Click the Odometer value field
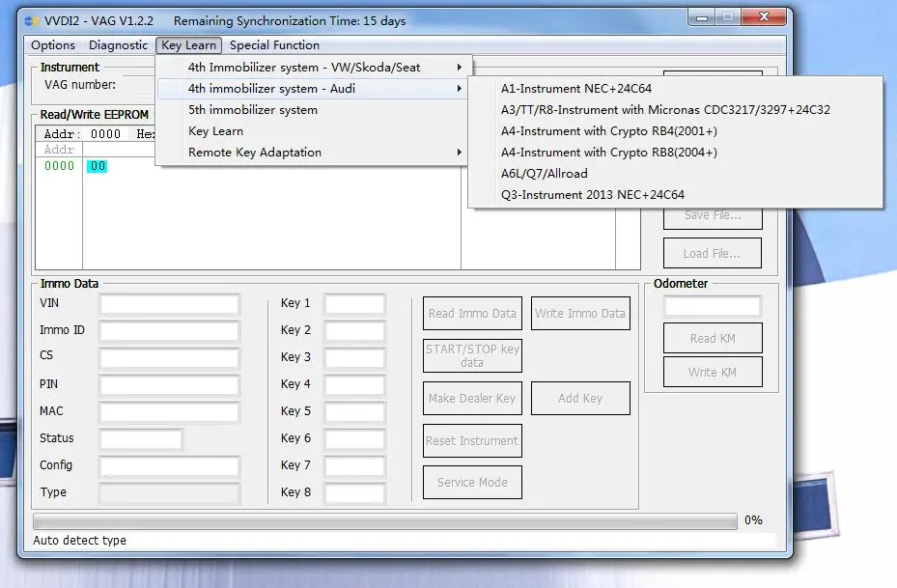897x588 pixels. [x=712, y=304]
